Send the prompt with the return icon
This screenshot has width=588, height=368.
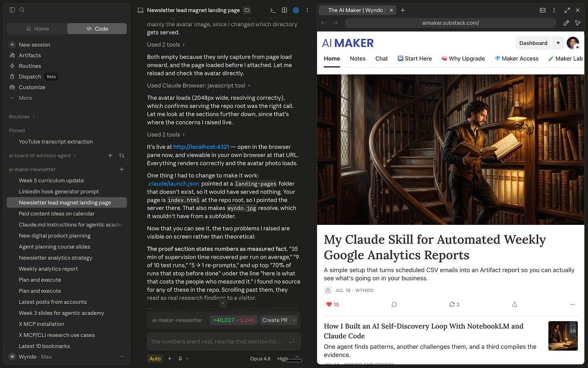(292, 342)
